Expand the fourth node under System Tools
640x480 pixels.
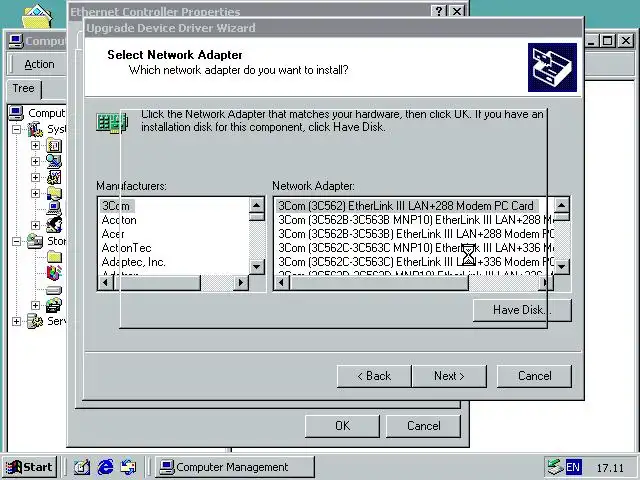(x=36, y=193)
